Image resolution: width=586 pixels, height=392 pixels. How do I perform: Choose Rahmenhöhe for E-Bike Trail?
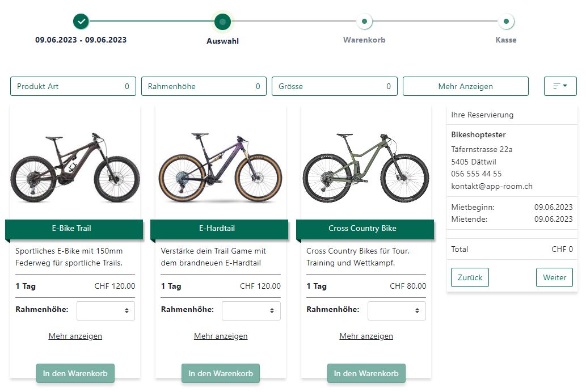coord(106,310)
